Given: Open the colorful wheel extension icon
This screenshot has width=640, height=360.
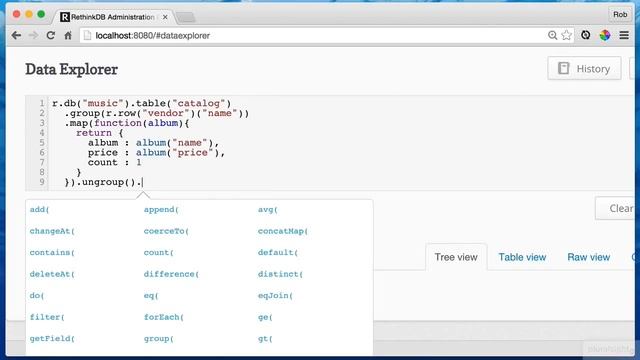Looking at the screenshot, I should (x=605, y=36).
